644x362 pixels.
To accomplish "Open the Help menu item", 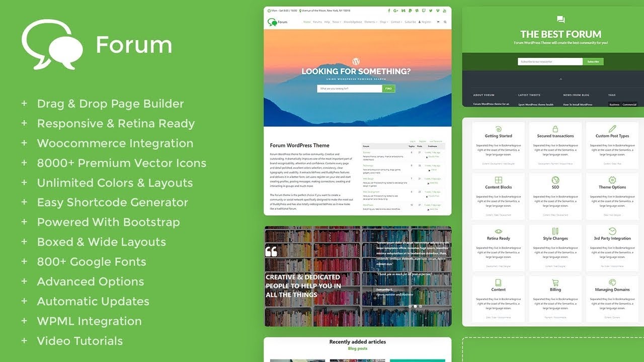I will [x=327, y=22].
